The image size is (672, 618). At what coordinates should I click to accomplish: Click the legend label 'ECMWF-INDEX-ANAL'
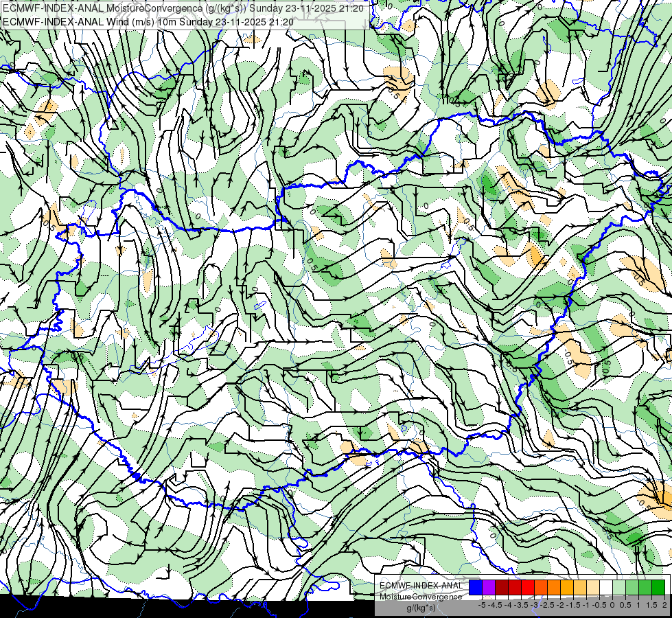click(x=421, y=586)
